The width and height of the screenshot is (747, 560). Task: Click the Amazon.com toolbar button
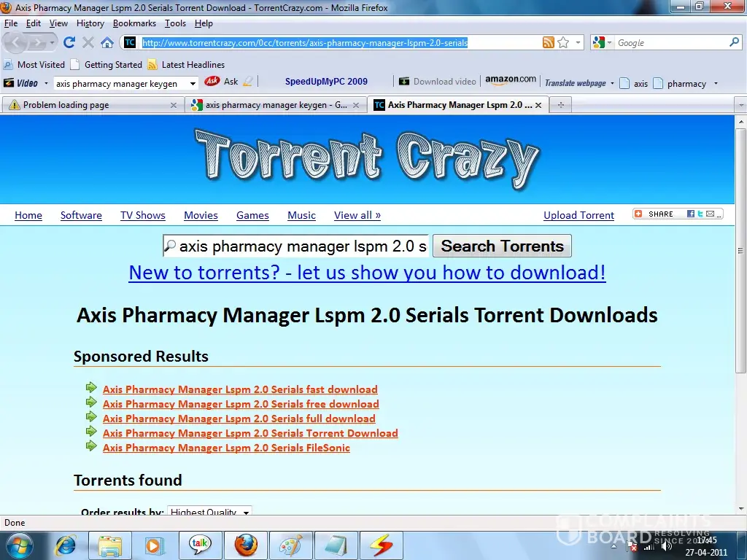click(510, 80)
